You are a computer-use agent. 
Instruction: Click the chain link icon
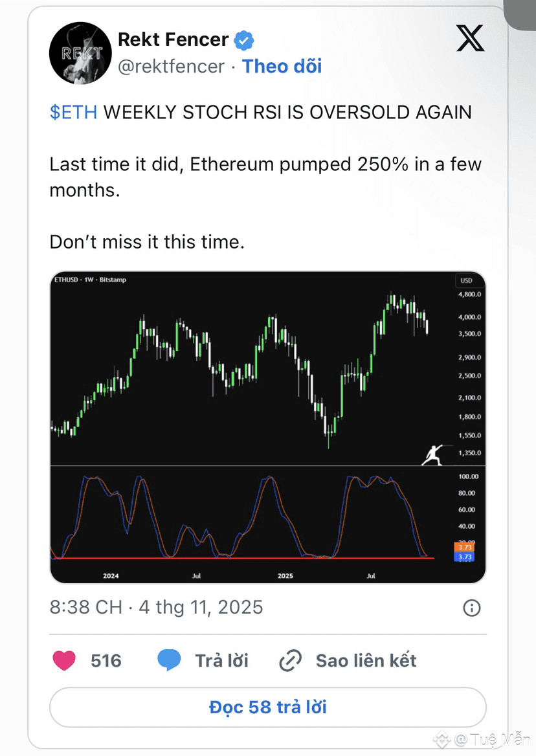(x=290, y=661)
